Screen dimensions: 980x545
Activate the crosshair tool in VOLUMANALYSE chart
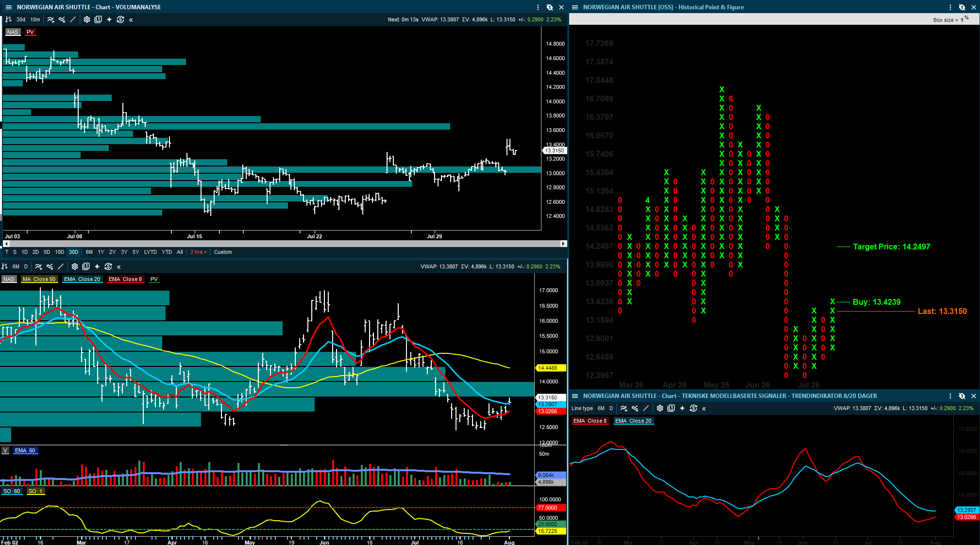[x=109, y=19]
